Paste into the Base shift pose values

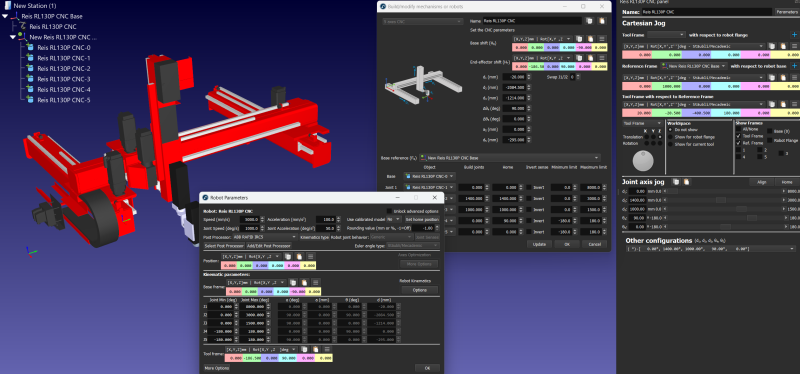(x=590, y=39)
